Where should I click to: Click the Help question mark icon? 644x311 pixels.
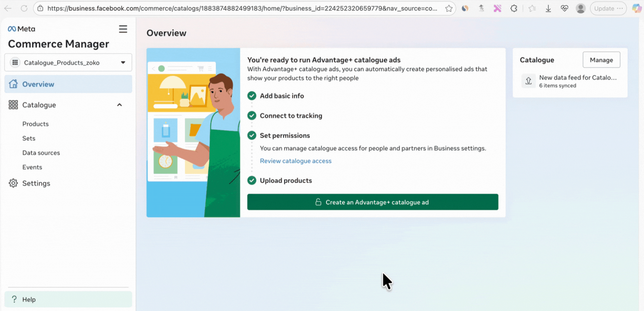pos(14,299)
